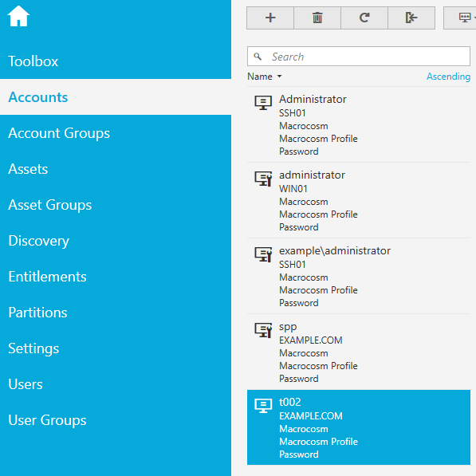The height and width of the screenshot is (476, 476).
Task: Toggle the Ascending sort order link
Action: tap(448, 77)
